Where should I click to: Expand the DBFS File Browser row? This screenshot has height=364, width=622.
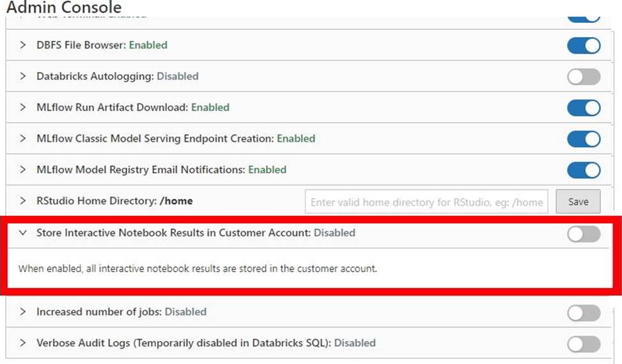[x=23, y=45]
